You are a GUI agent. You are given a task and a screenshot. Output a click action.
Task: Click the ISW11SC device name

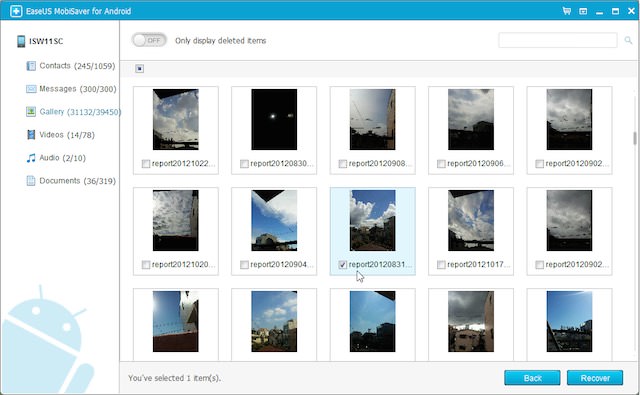click(x=46, y=41)
